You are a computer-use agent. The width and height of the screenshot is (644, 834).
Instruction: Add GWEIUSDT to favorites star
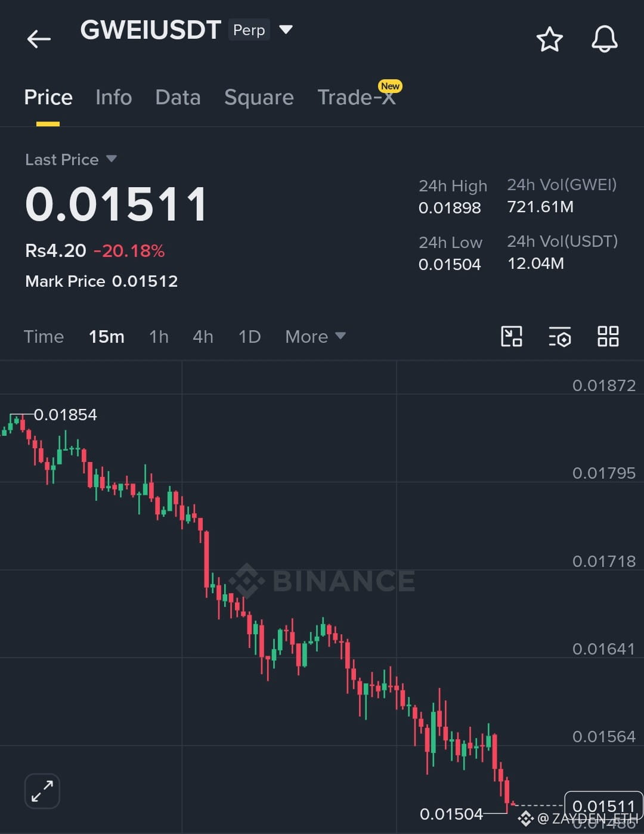click(549, 39)
